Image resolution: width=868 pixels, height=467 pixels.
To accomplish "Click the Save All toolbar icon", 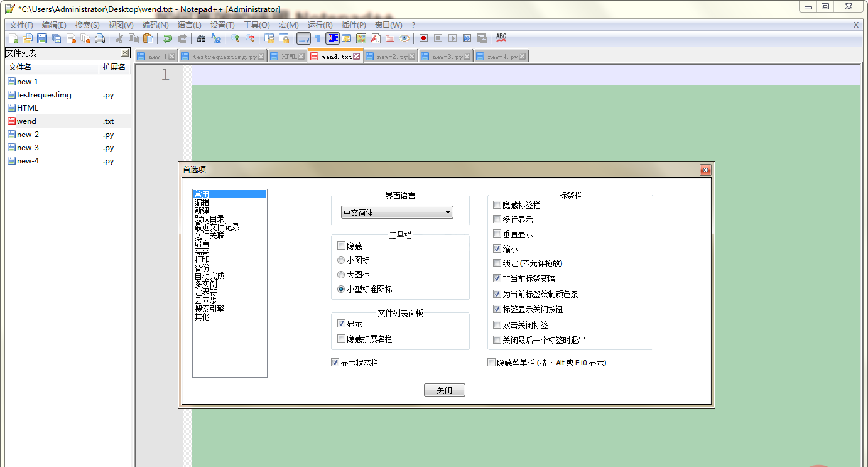I will [57, 38].
